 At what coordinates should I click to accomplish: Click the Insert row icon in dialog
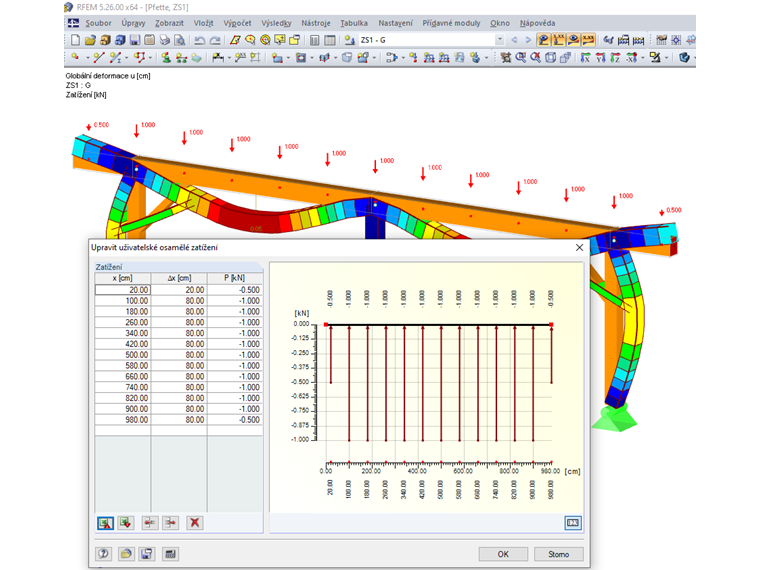[x=150, y=522]
